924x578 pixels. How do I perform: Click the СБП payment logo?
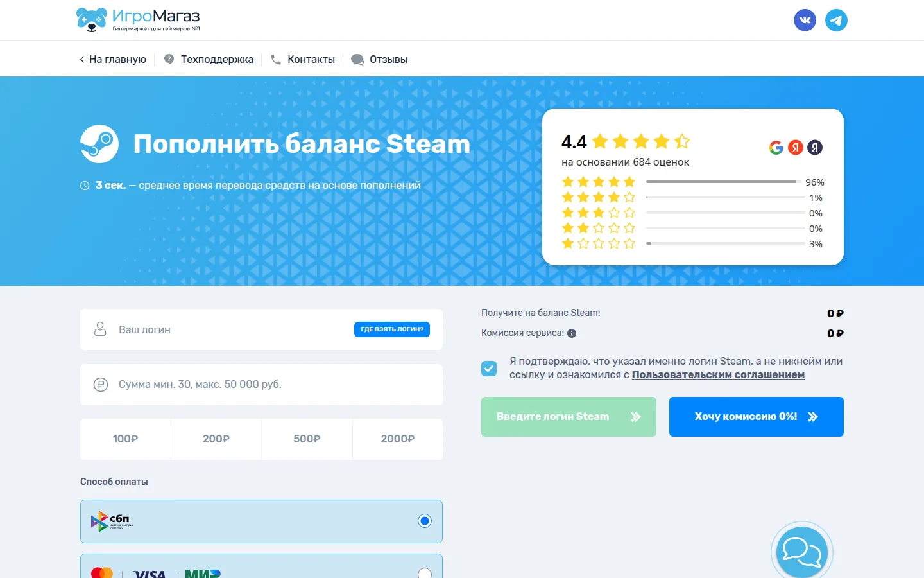coord(112,521)
